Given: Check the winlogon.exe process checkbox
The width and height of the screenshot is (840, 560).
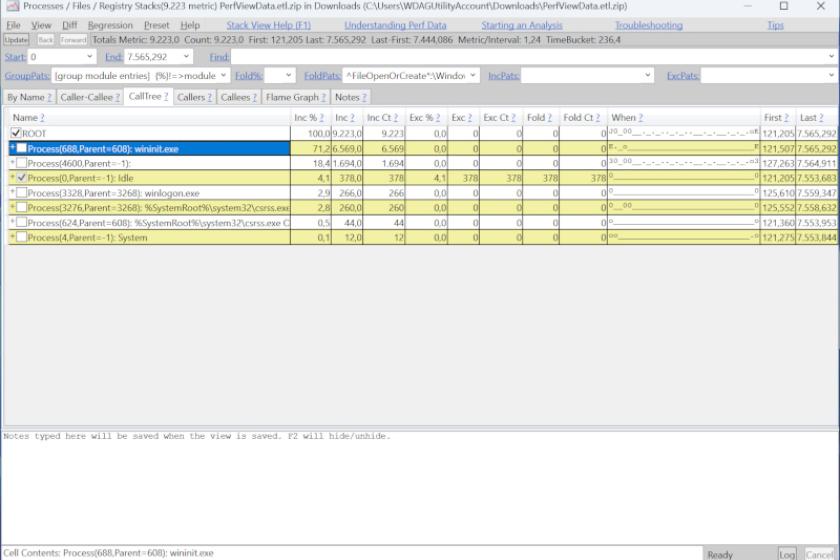Looking at the screenshot, I should click(21, 192).
